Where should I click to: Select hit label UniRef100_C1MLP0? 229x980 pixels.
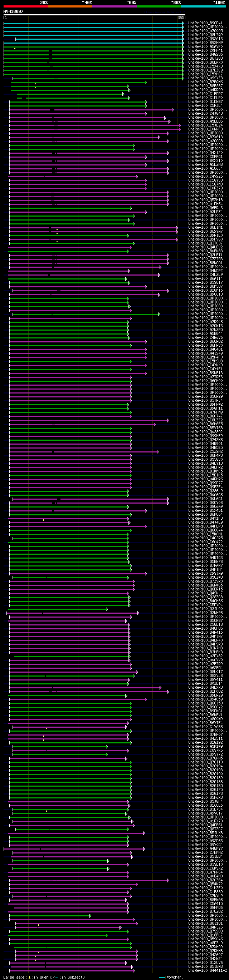pyautogui.click(x=205, y=98)
